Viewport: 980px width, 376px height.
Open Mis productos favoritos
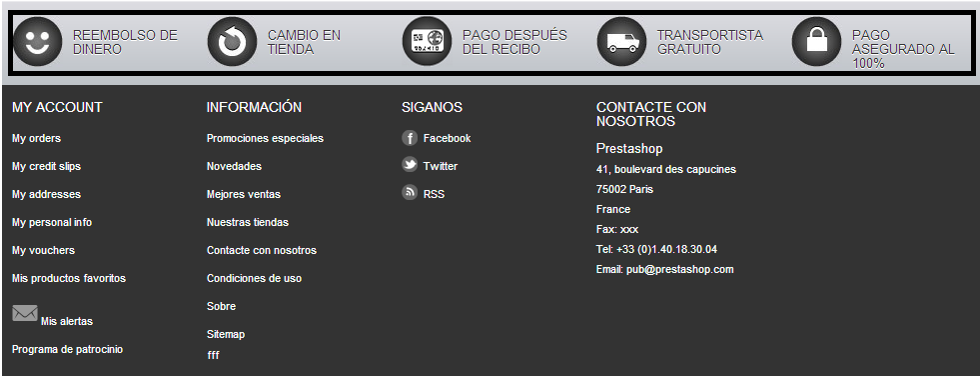69,278
